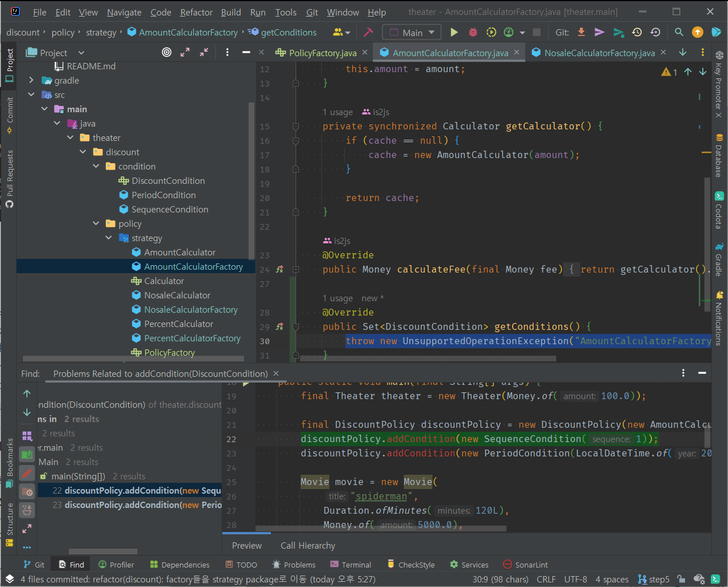This screenshot has height=587, width=728.
Task: Toggle read access filter in Find panel
Action: point(27,455)
